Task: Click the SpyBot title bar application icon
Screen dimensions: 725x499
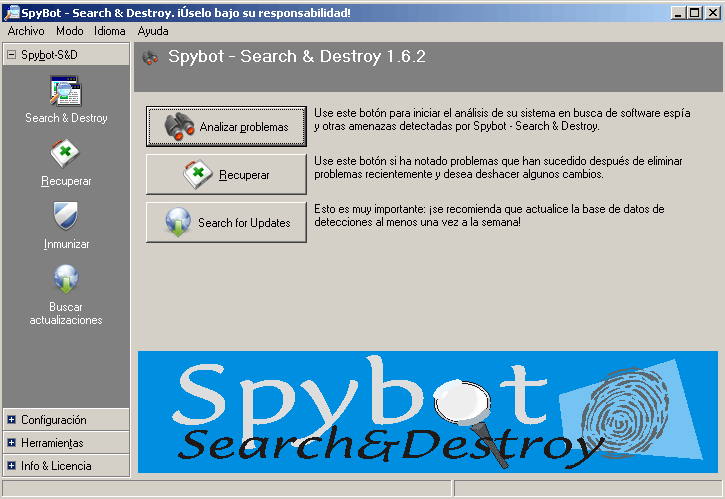Action: (x=11, y=12)
